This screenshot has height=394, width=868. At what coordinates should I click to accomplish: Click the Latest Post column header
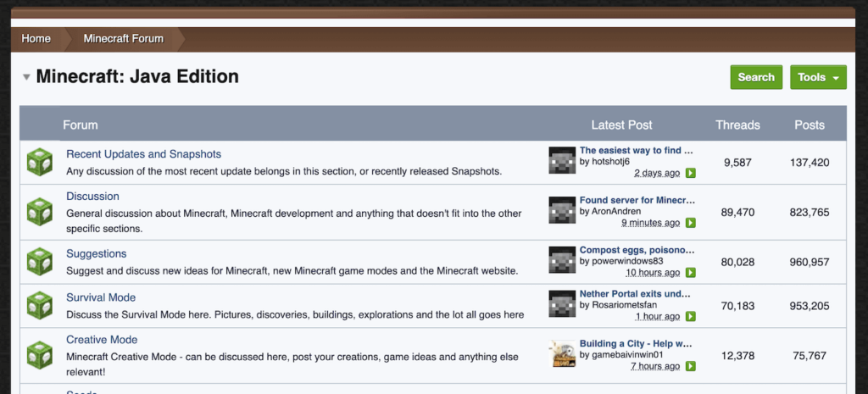tap(621, 125)
